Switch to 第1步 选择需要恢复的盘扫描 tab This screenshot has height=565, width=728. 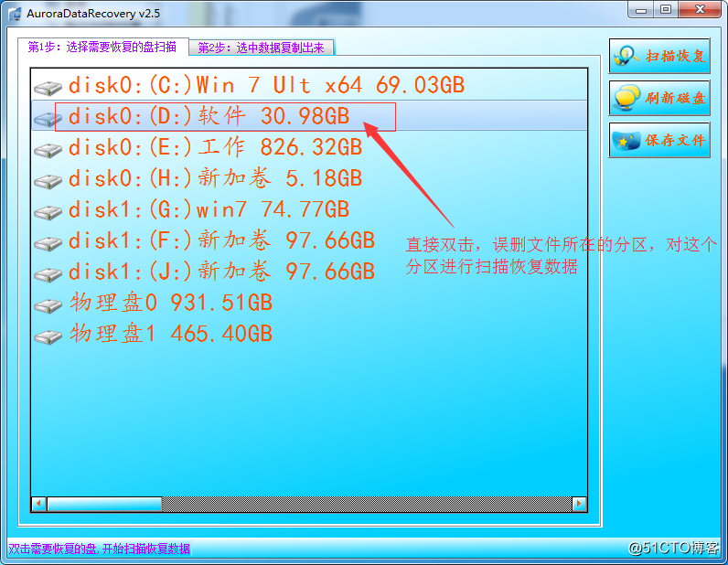click(102, 47)
